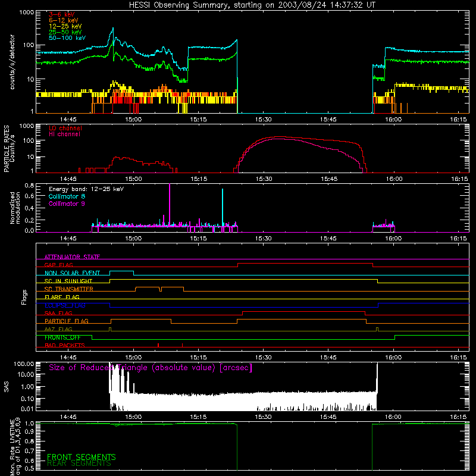Click the raised SAA FLAG interval line

point(303,311)
